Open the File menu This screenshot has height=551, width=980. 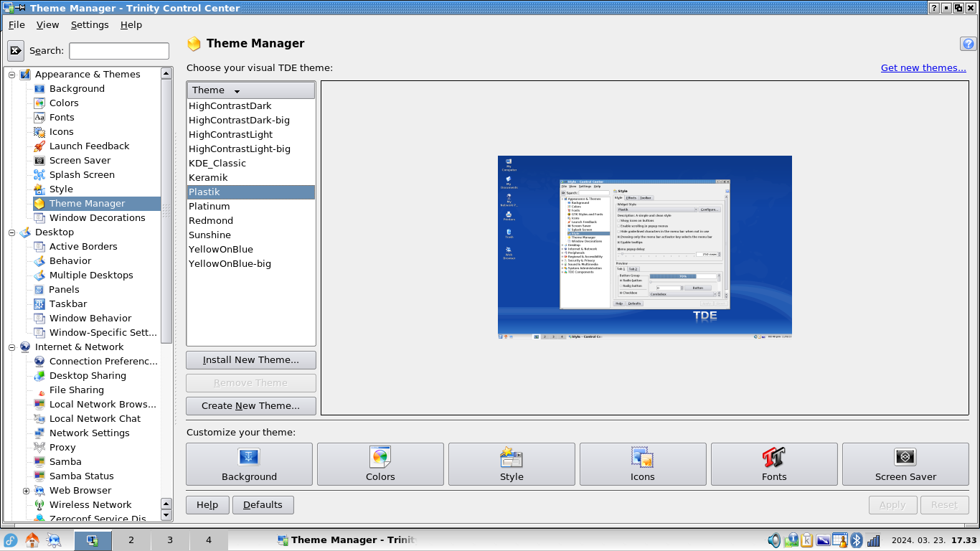(17, 24)
